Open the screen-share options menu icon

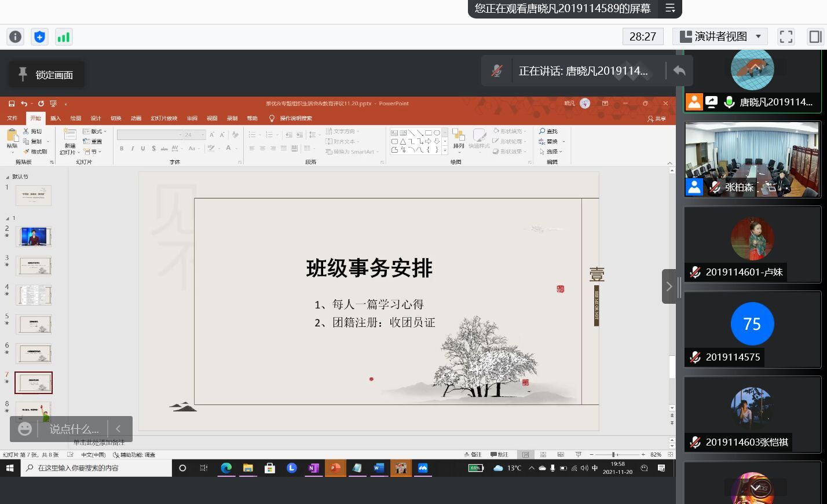click(670, 8)
